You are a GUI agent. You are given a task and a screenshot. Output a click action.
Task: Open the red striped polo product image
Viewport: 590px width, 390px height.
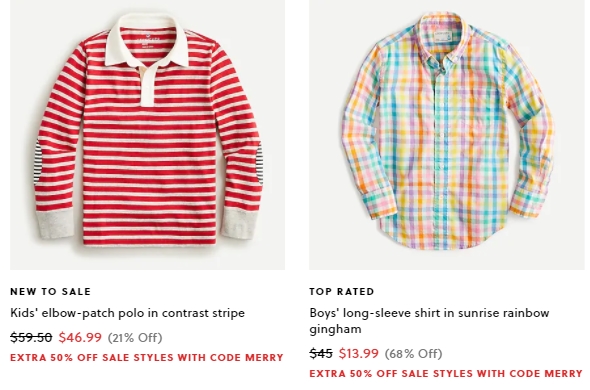148,135
